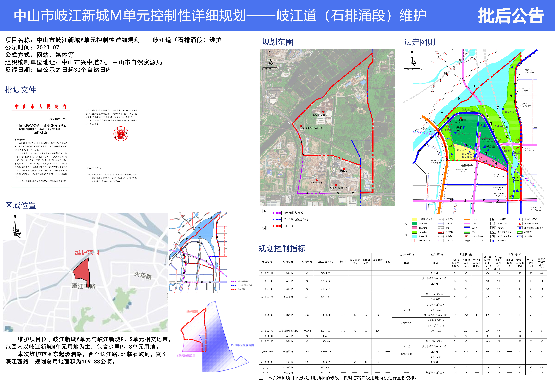Click the magenta 主干路 legend swatch
The height and width of the screenshot is (392, 555).
click(467, 224)
